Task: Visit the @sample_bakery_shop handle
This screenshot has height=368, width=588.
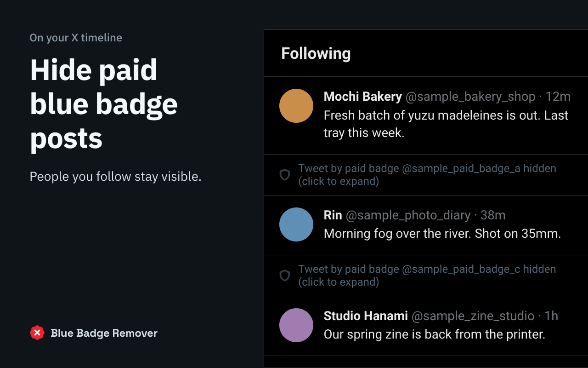Action: pyautogui.click(x=470, y=97)
